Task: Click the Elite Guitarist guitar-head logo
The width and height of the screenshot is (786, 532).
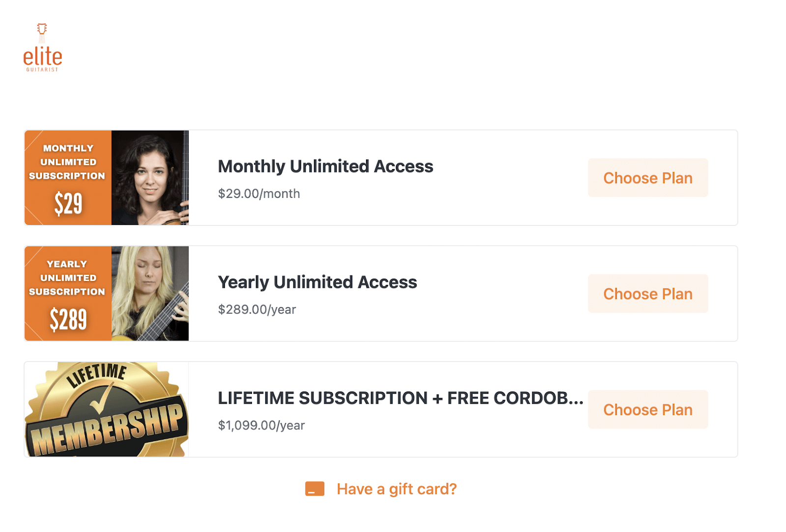Action: pos(43,47)
